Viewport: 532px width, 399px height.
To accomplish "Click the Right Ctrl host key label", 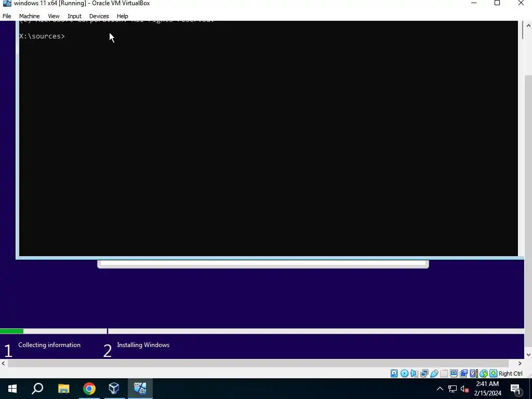I will pos(511,374).
